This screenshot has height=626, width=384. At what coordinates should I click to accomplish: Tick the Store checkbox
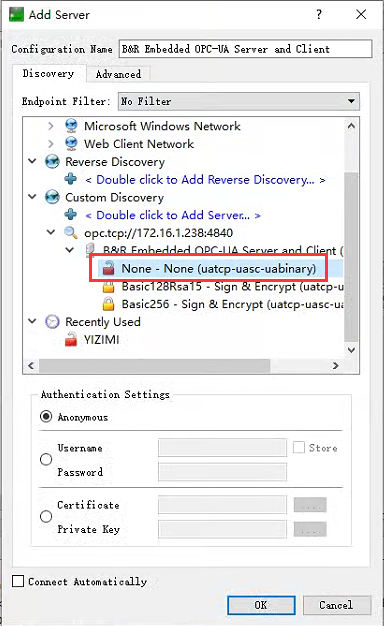pyautogui.click(x=299, y=447)
